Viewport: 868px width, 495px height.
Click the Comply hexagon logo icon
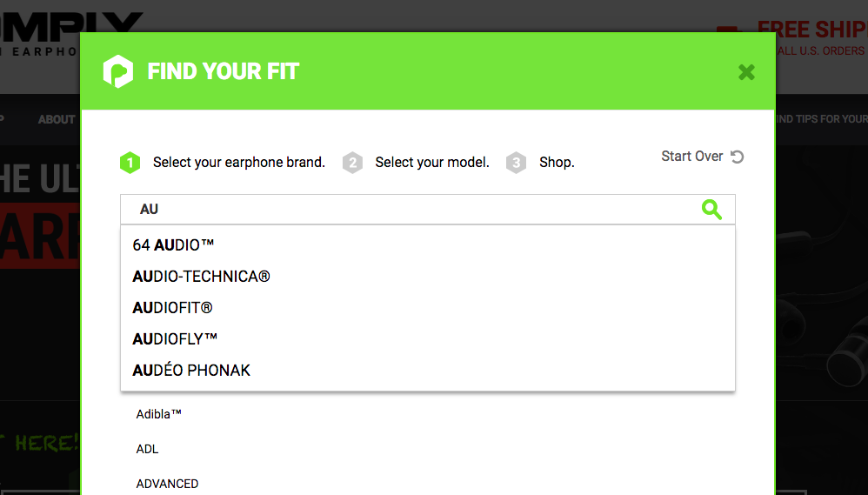coord(118,71)
